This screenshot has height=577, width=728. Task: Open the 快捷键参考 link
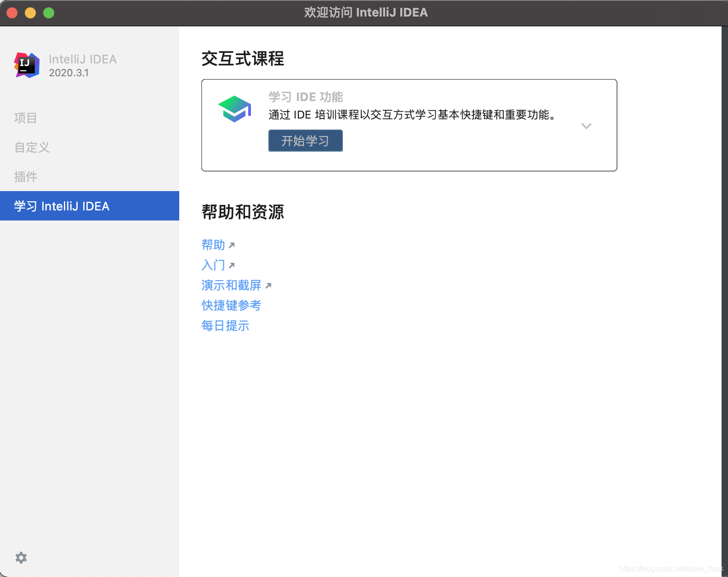pyautogui.click(x=231, y=305)
